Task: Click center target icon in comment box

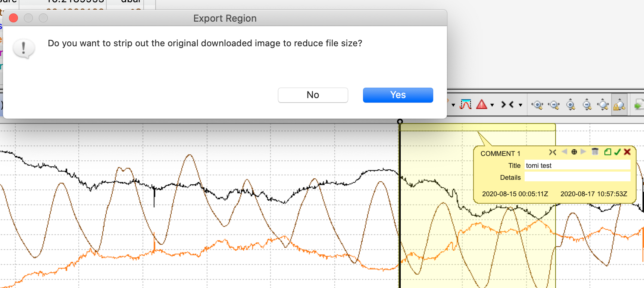Action: click(574, 152)
